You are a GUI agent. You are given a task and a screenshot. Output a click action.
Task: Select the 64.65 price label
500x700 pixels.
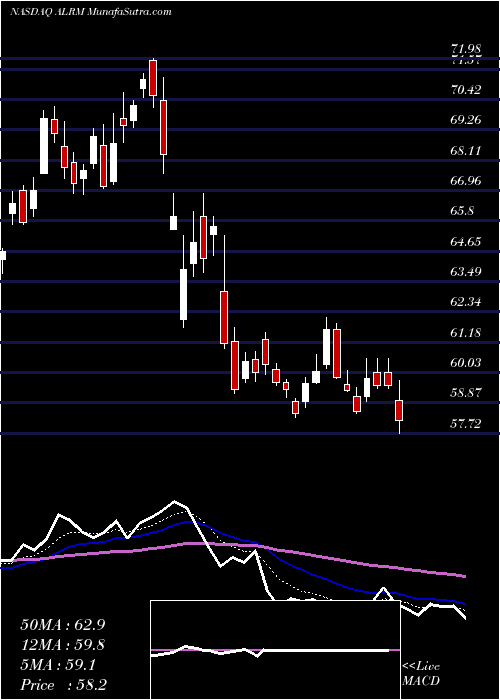pos(467,242)
